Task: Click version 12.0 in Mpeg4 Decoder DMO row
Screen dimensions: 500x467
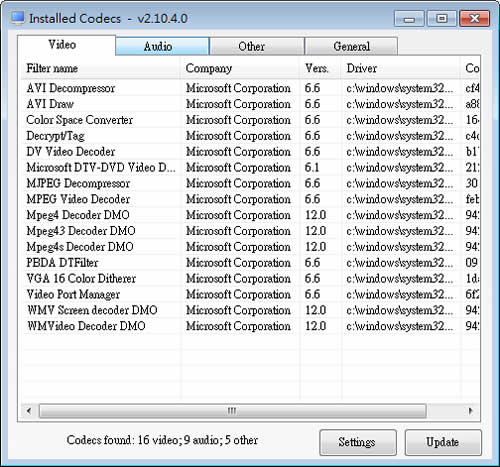Action: point(315,215)
